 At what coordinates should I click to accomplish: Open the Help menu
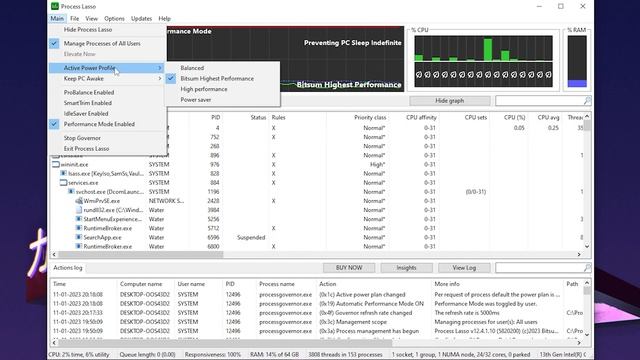tap(164, 18)
